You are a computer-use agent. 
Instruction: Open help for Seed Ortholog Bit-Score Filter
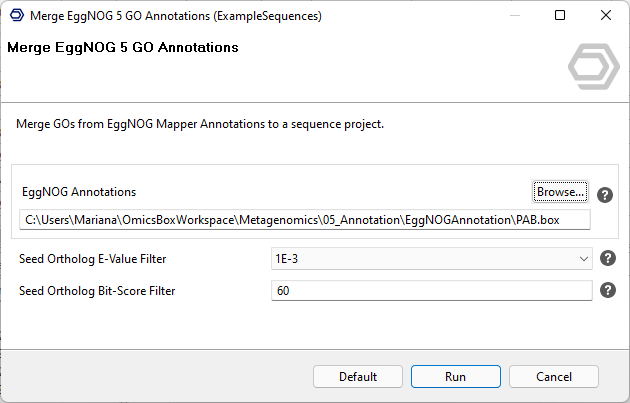coord(607,291)
